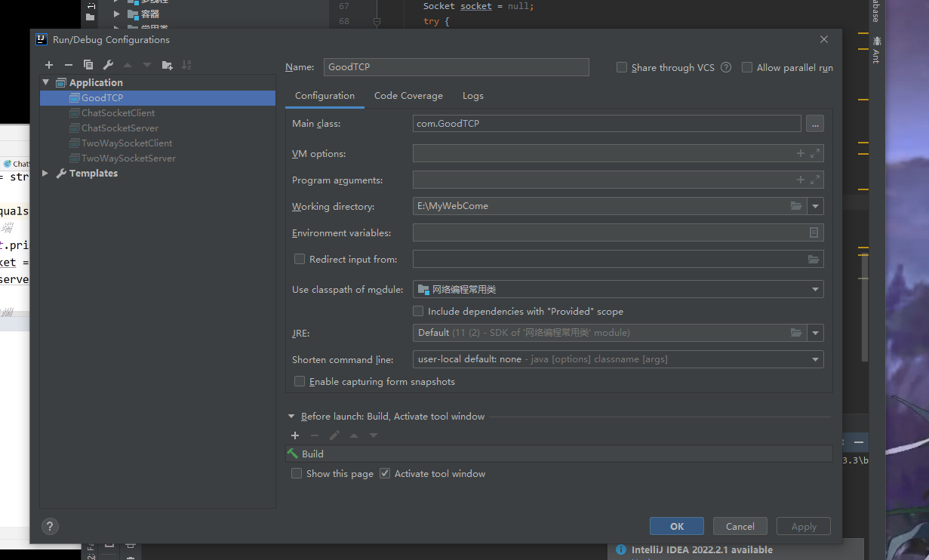This screenshot has height=560, width=929.
Task: Open the dialog help question mark
Action: (x=50, y=527)
